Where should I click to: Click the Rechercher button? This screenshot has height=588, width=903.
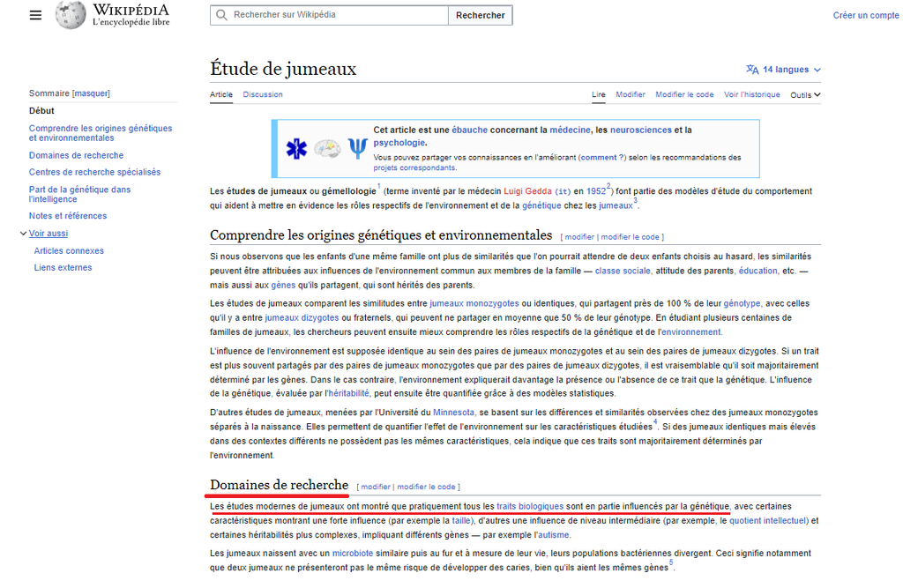pos(481,15)
